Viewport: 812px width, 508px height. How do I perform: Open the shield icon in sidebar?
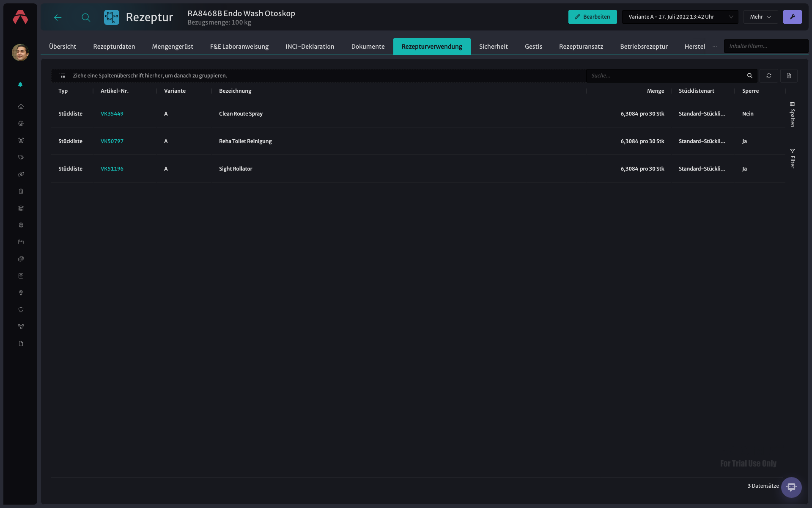tap(21, 310)
